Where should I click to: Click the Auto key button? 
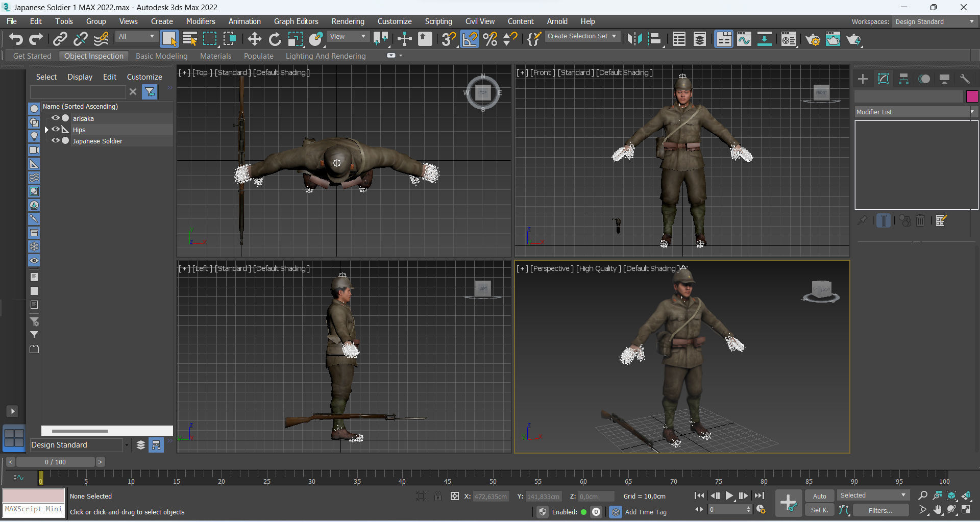pos(820,496)
